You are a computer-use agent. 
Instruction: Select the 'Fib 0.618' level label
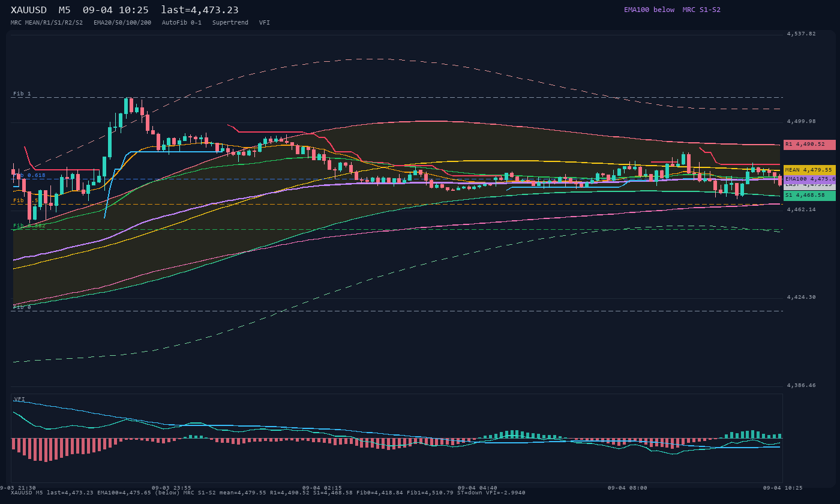(29, 175)
